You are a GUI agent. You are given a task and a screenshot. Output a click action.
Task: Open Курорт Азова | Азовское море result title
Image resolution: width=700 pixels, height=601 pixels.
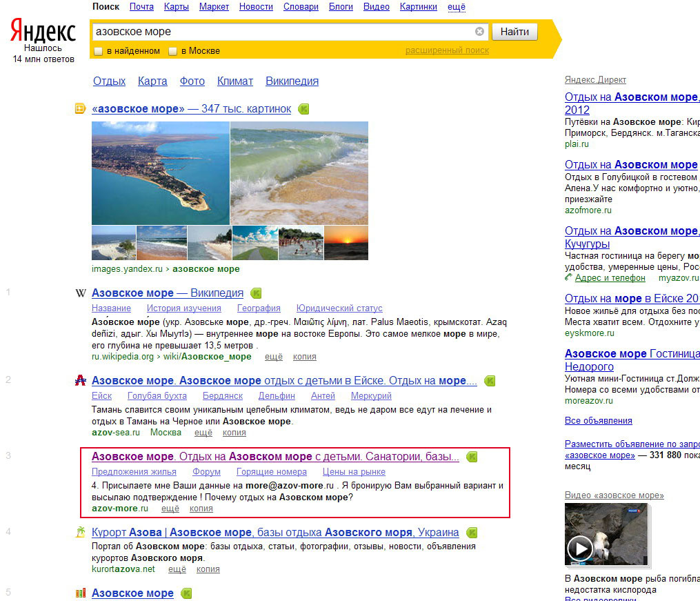[275, 532]
